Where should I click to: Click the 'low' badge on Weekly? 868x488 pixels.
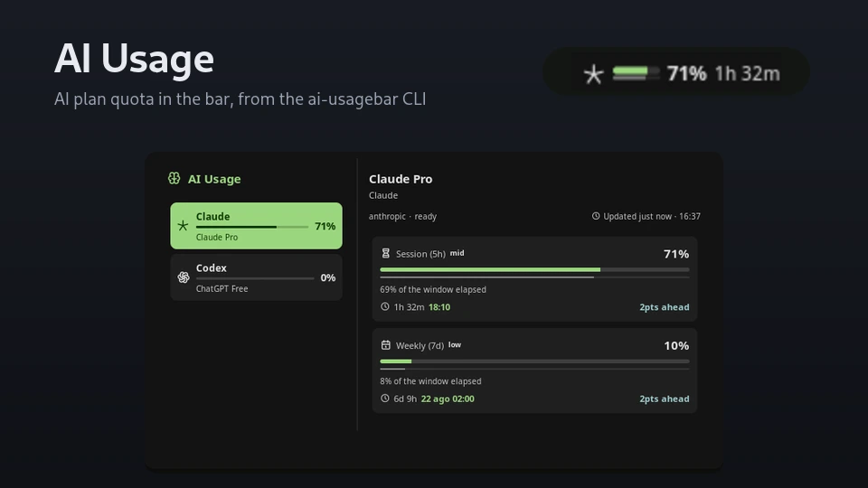(455, 344)
